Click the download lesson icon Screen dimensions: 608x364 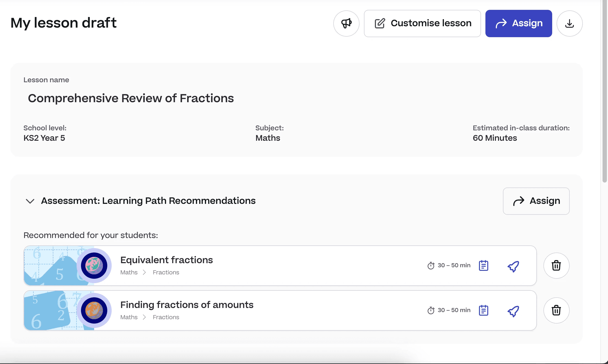(x=569, y=24)
